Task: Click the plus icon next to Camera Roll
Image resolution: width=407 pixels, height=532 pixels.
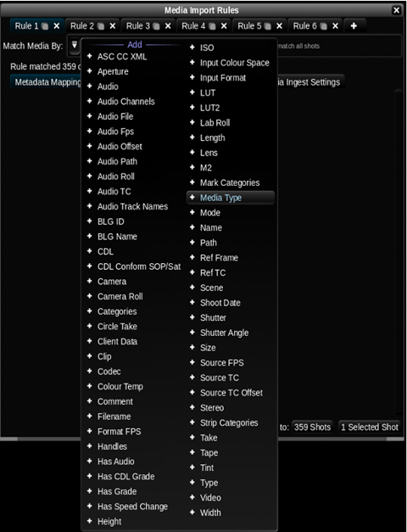Action: [90, 296]
